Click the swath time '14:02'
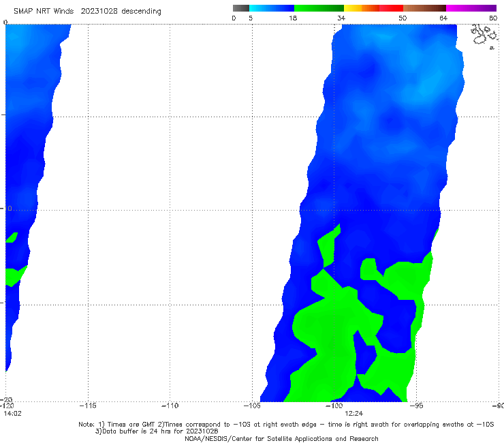This screenshot has width=504, height=443. pyautogui.click(x=12, y=414)
